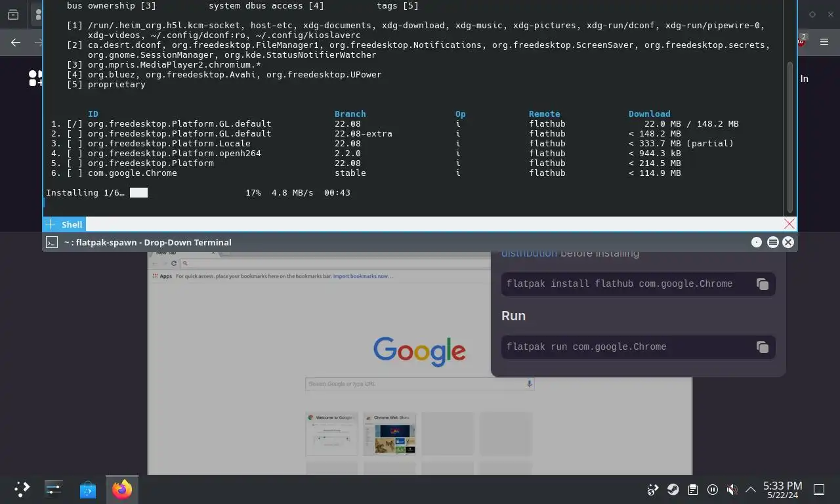Click the muted volume tray icon
The image size is (840, 504).
click(732, 490)
